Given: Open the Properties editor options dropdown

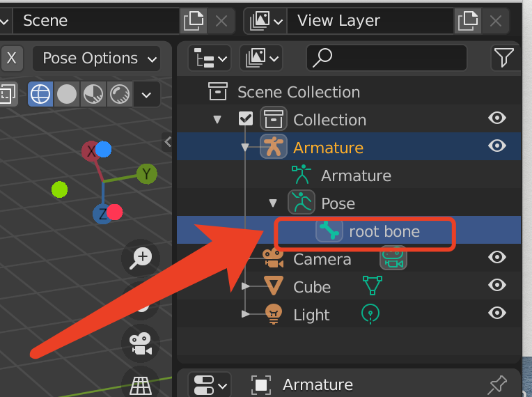Looking at the screenshot, I should (x=210, y=385).
